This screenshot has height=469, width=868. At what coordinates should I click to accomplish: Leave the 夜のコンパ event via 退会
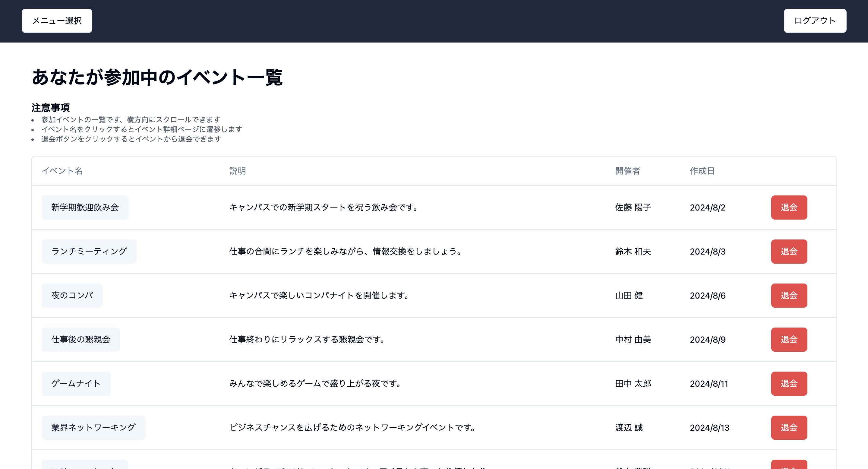pos(789,295)
